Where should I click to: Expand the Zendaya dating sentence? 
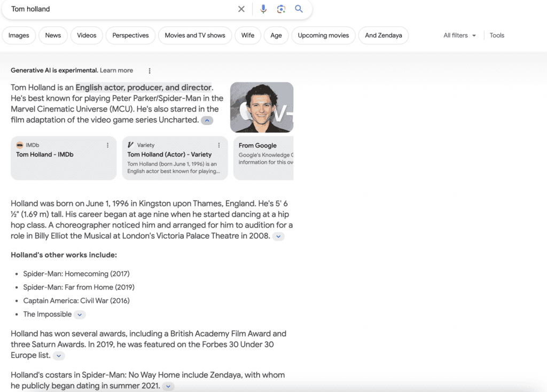pyautogui.click(x=168, y=386)
